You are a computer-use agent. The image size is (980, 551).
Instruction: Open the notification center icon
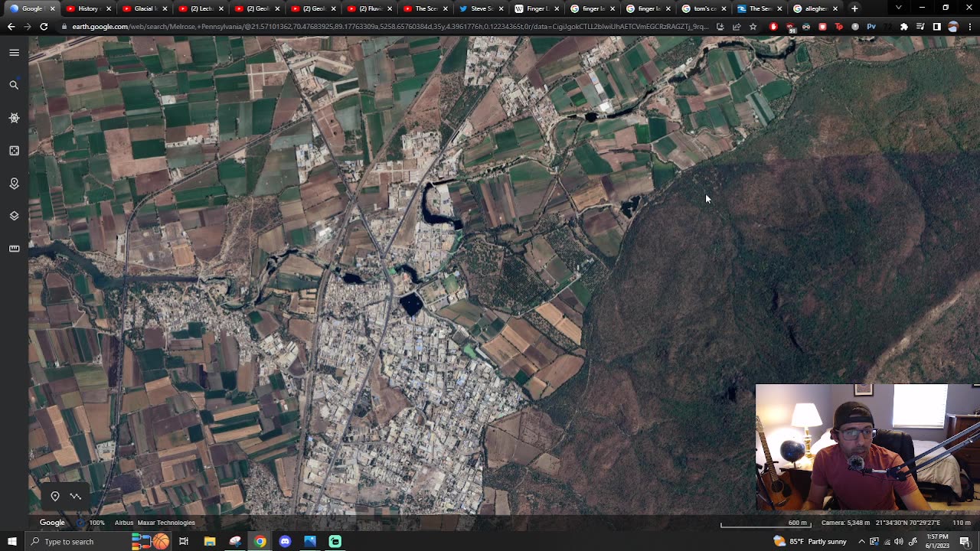965,542
